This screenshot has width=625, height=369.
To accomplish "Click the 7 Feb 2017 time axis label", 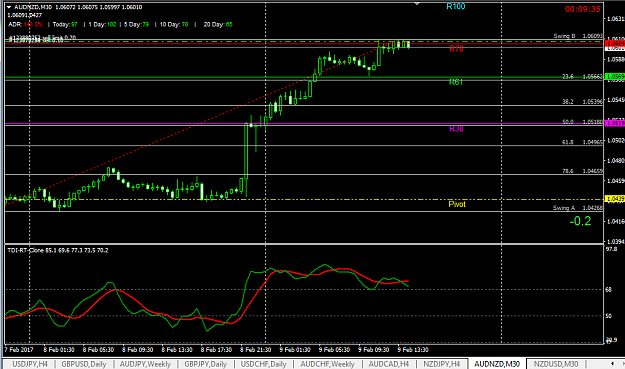I will (x=19, y=350).
